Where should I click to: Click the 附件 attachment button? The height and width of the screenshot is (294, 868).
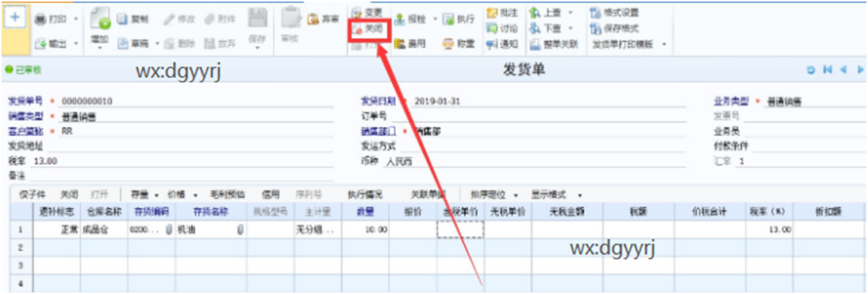(x=220, y=19)
